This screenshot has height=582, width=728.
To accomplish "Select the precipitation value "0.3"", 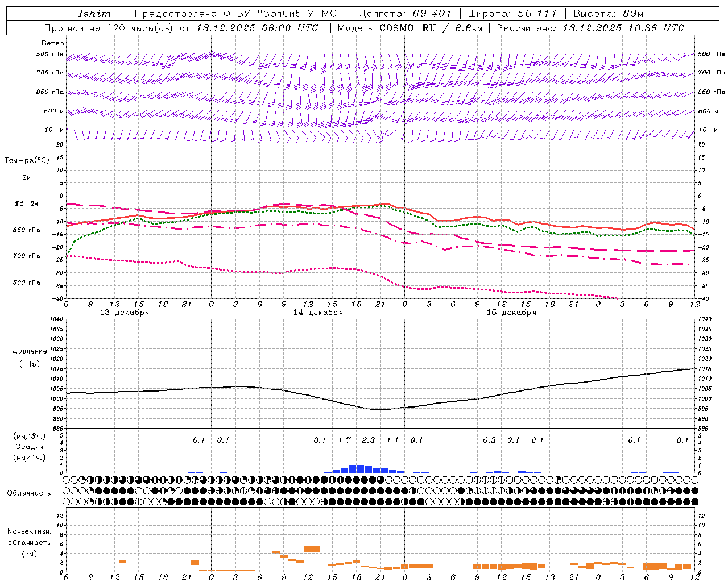I will coord(489,440).
